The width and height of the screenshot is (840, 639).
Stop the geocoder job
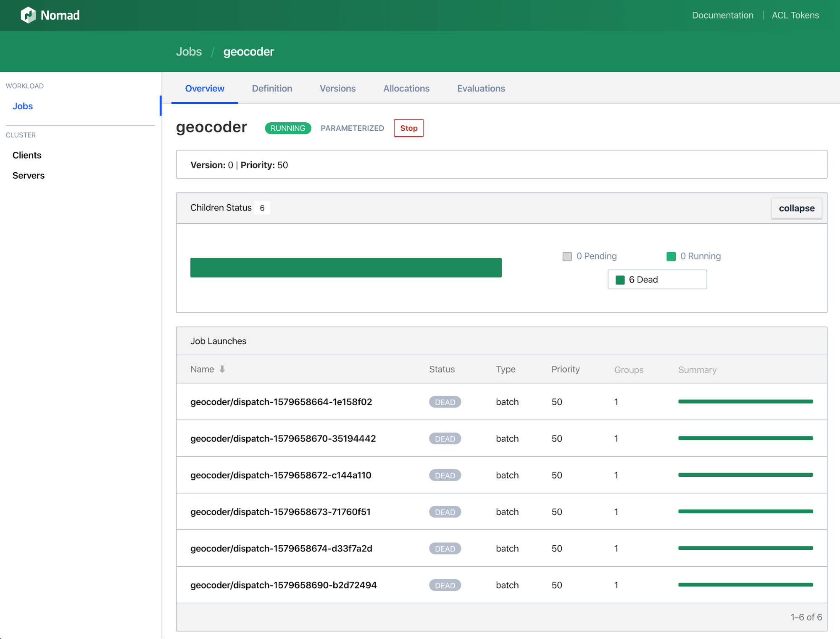coord(408,128)
